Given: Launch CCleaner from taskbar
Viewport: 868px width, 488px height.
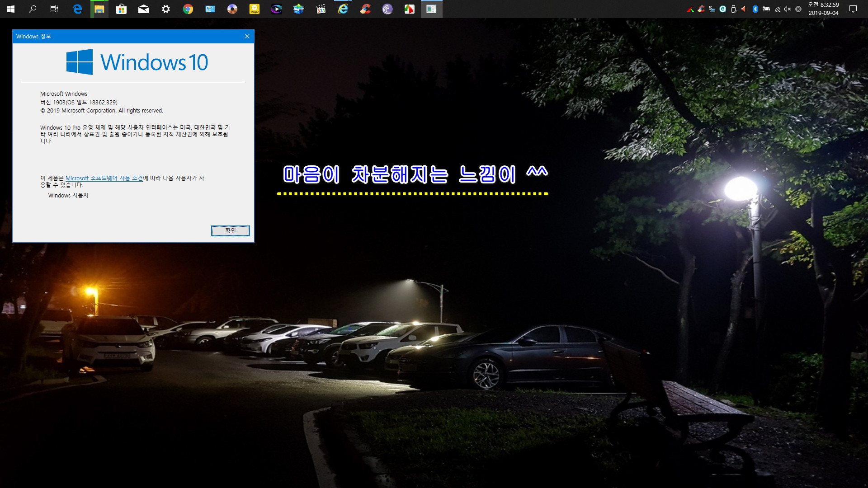Looking at the screenshot, I should tap(365, 9).
